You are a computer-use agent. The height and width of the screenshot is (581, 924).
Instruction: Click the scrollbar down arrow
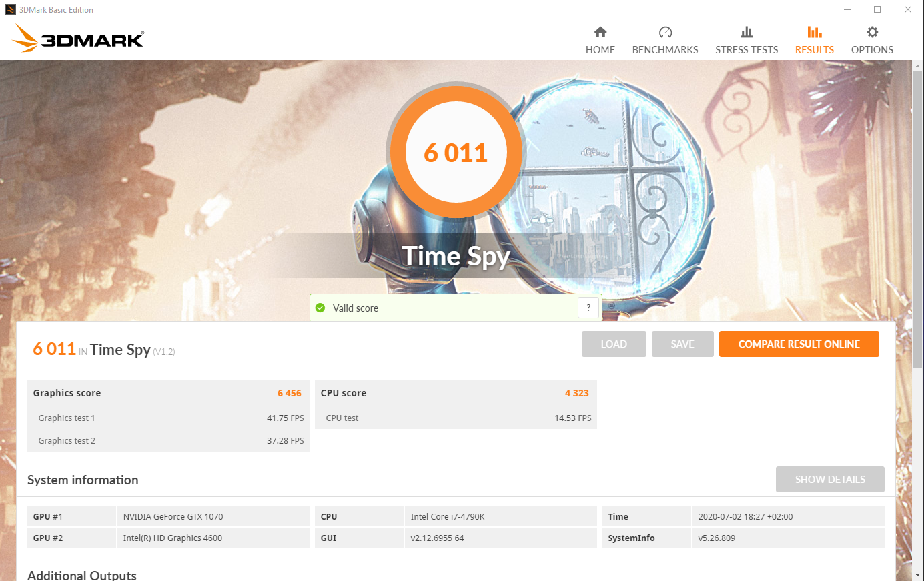point(918,575)
